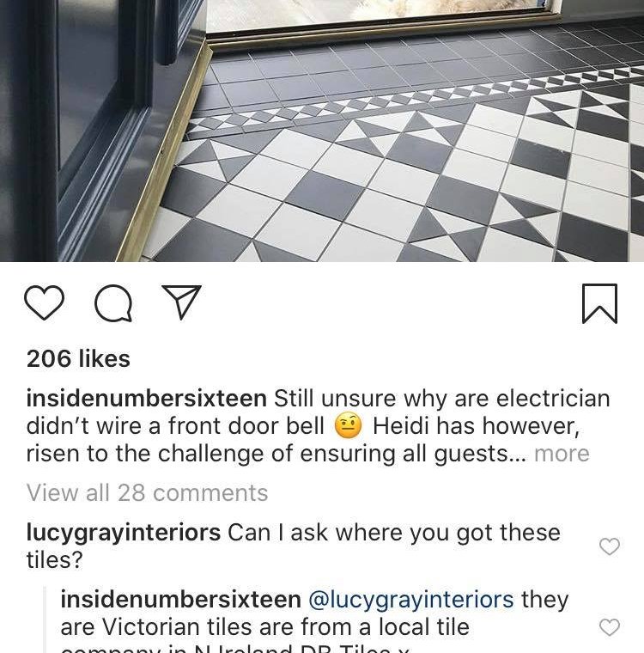The image size is (644, 653).
Task: Open insidenumbersixteen profile from the reply
Action: coord(180,599)
